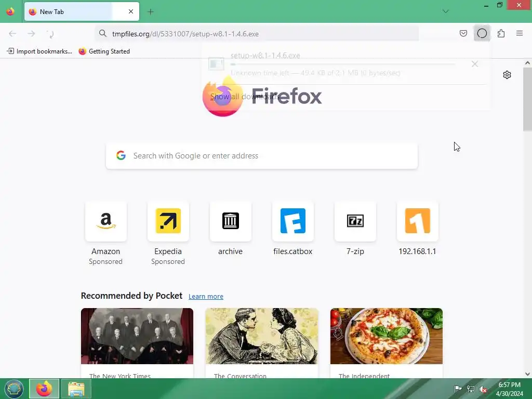Click the Firefox logo at the far left of the tab bar

coord(10,11)
